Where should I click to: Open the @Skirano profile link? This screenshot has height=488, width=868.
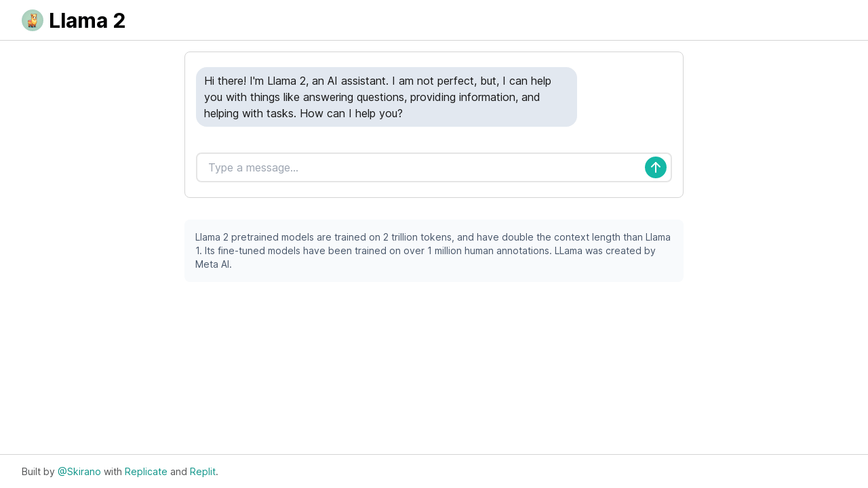[79, 472]
